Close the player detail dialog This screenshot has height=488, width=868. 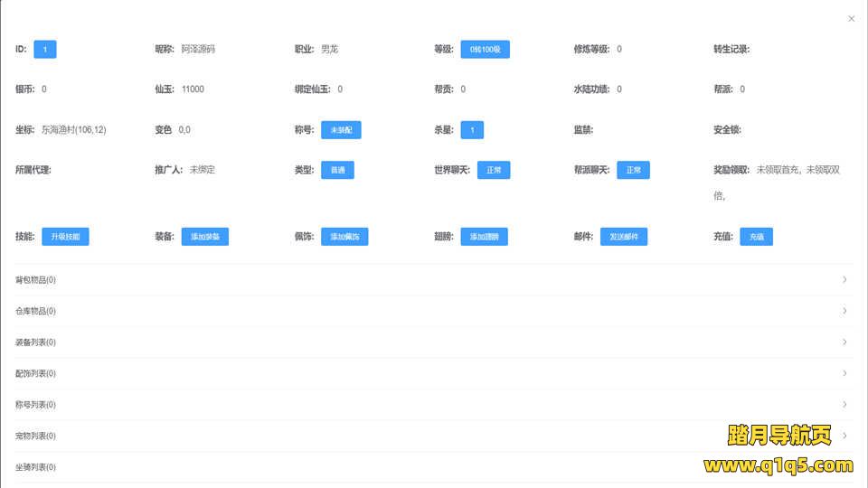coord(851,18)
